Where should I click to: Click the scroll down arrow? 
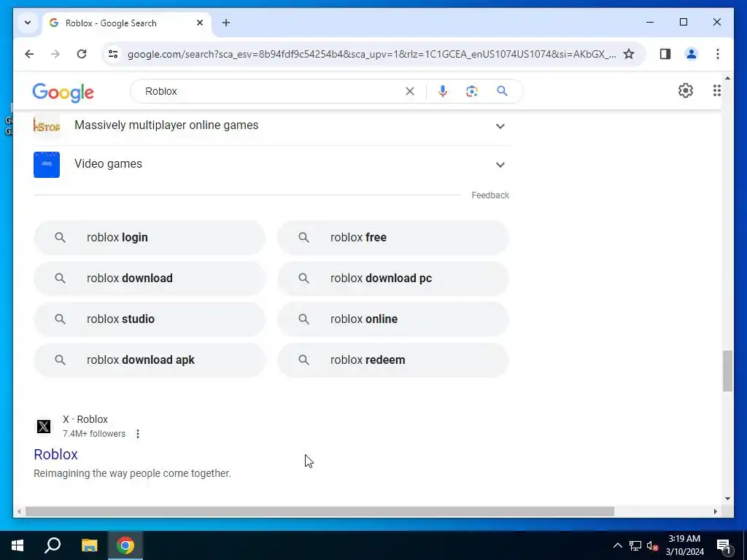coord(727,499)
